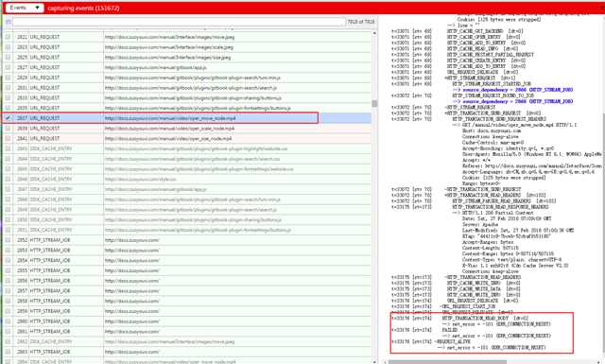Tick the checkbox for event 2841
The image size is (605, 364).
(x=8, y=138)
